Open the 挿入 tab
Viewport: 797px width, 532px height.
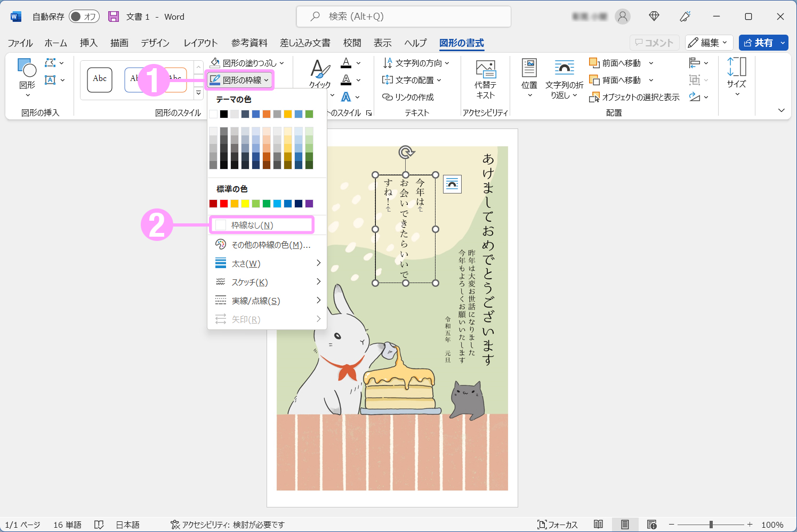[88, 43]
